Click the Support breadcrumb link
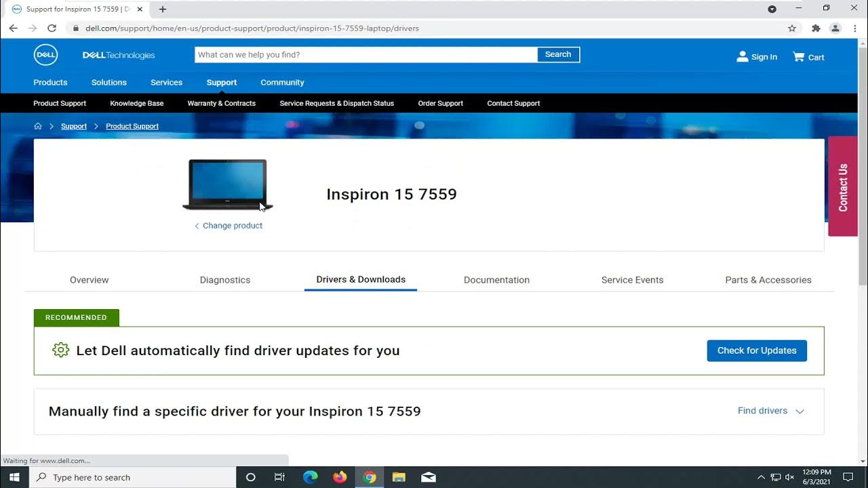This screenshot has height=488, width=868. (74, 126)
